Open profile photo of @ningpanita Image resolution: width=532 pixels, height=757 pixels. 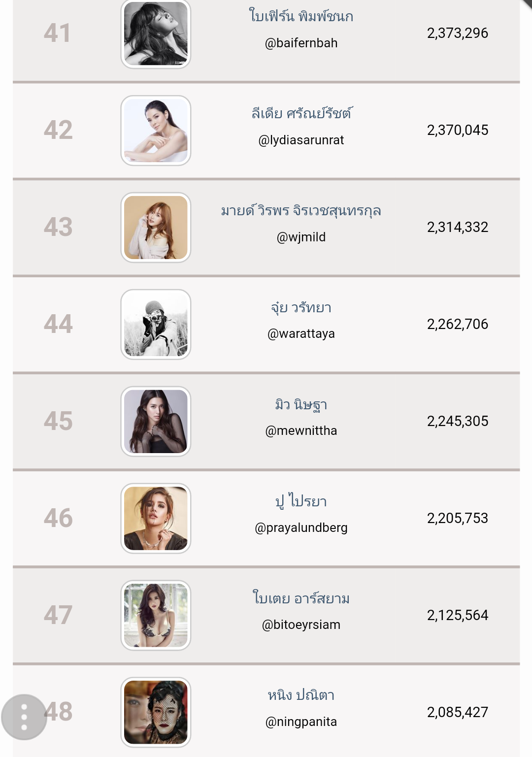156,712
